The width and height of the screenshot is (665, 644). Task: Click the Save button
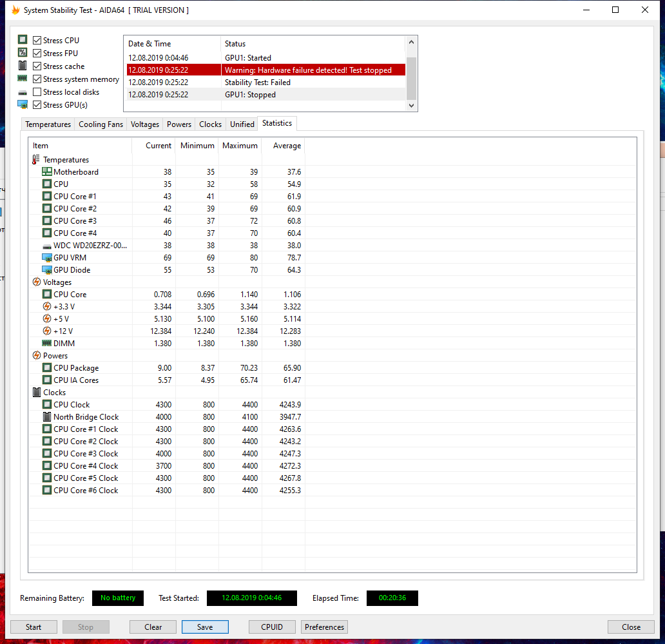[205, 627]
